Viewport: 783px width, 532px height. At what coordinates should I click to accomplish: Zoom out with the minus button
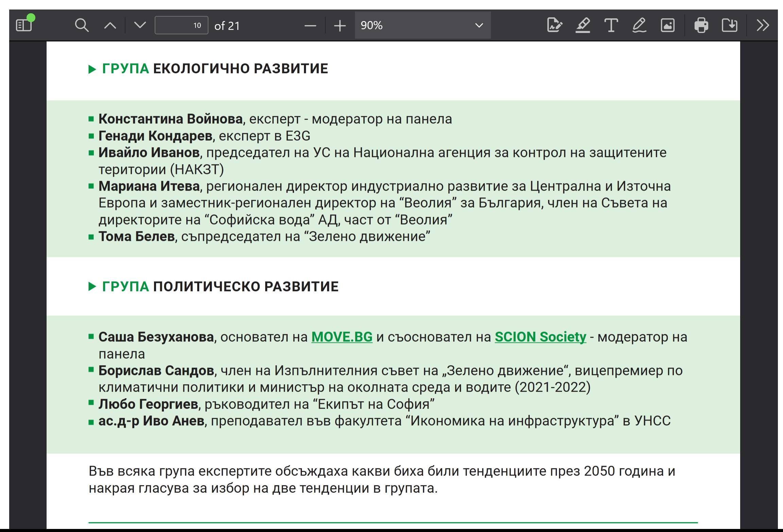(x=310, y=25)
